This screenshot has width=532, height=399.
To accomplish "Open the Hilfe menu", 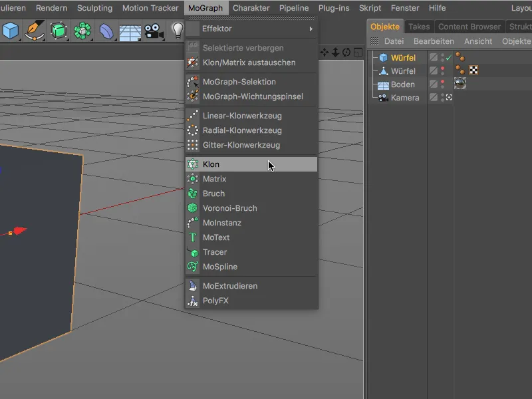I will (437, 8).
